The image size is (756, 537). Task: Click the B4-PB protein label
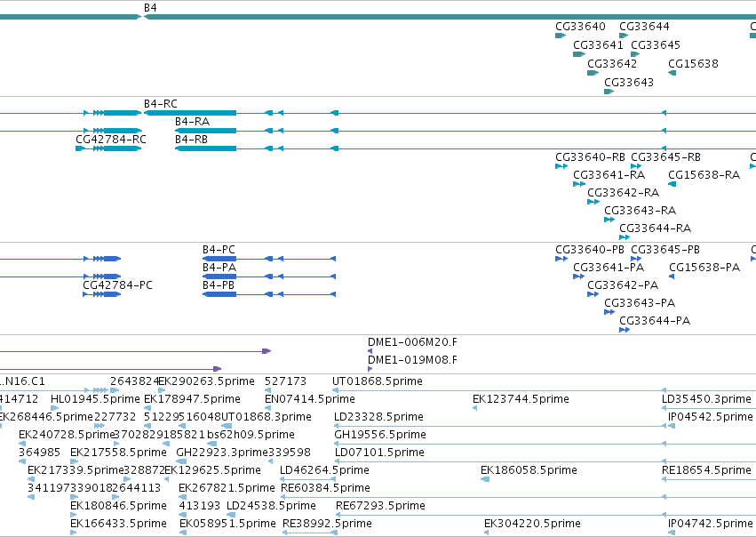coord(219,285)
